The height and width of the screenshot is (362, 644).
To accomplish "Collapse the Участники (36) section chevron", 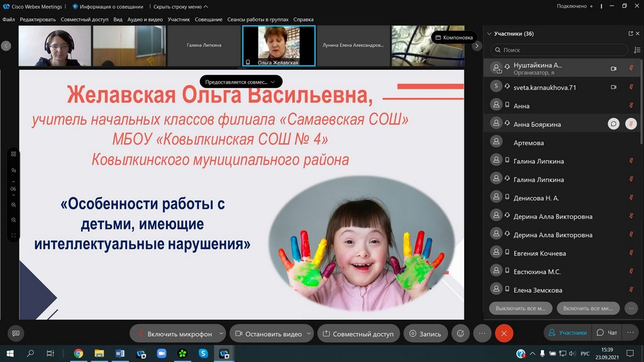I will click(489, 34).
